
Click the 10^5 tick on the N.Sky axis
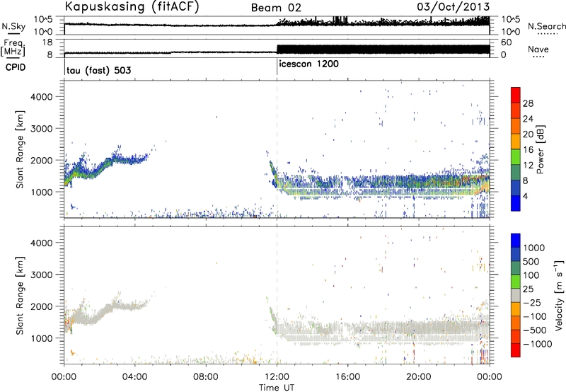pos(42,19)
